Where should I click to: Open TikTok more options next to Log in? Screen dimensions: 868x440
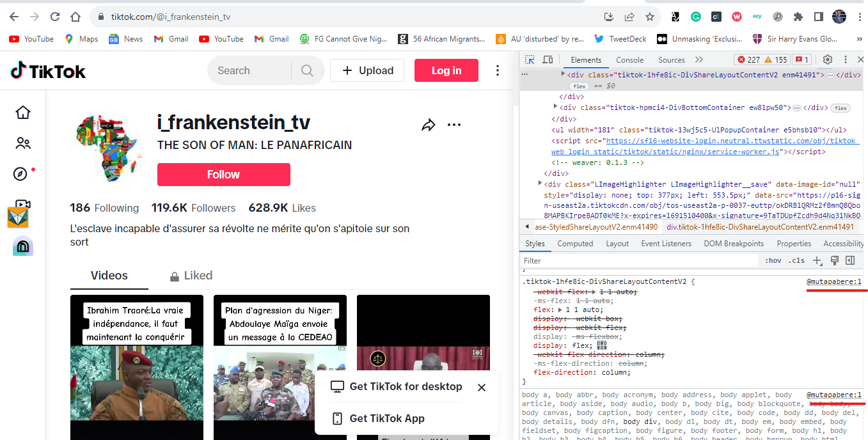click(x=498, y=70)
